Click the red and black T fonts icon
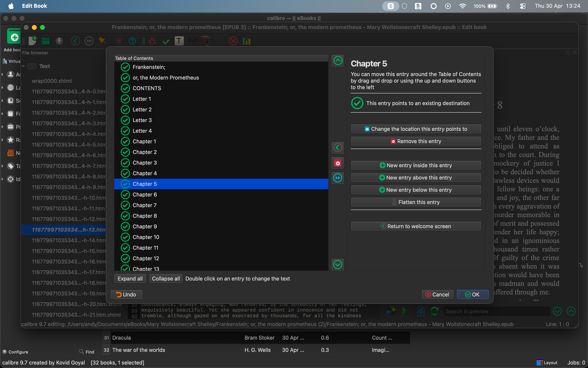Viewport: 588px width, 368px height. point(206,41)
